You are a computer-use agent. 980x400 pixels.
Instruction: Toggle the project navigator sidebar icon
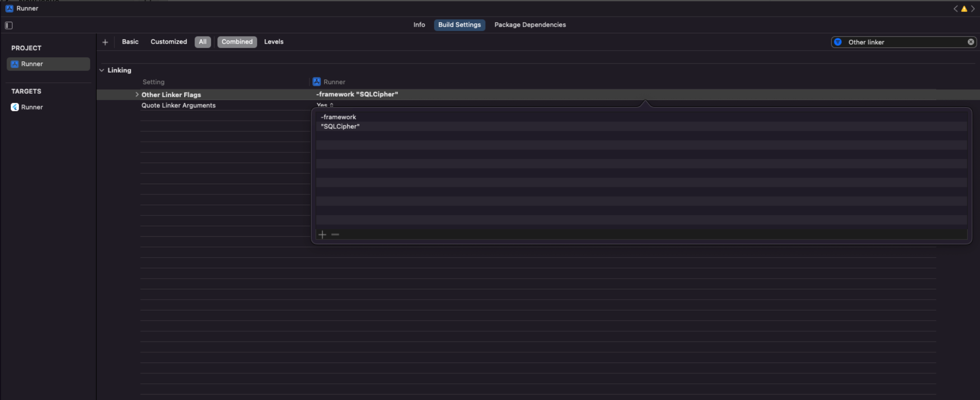click(x=9, y=26)
